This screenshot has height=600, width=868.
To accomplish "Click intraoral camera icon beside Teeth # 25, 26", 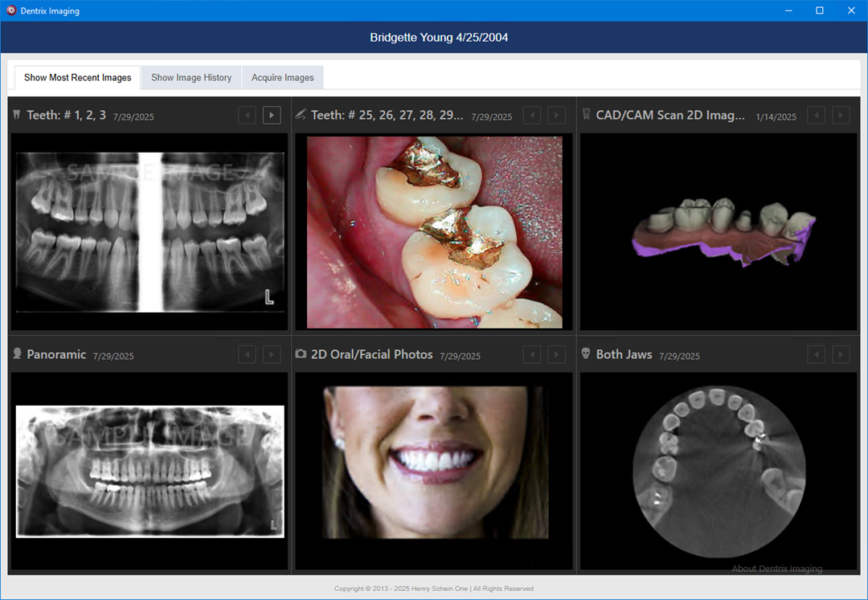I will click(x=301, y=115).
